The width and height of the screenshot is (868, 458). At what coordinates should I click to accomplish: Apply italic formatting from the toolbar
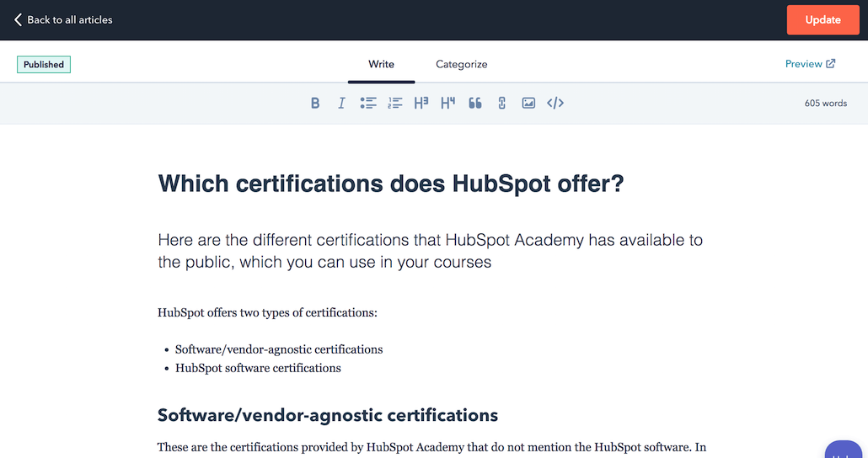click(341, 103)
